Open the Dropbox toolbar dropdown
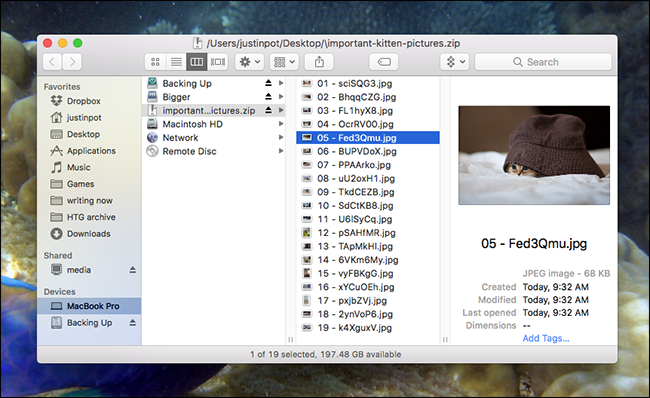Screen dimensions: 650x398 pos(455,62)
